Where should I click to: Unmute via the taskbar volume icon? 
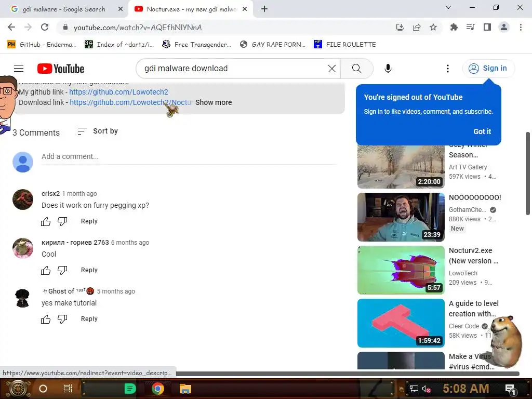pos(426,389)
